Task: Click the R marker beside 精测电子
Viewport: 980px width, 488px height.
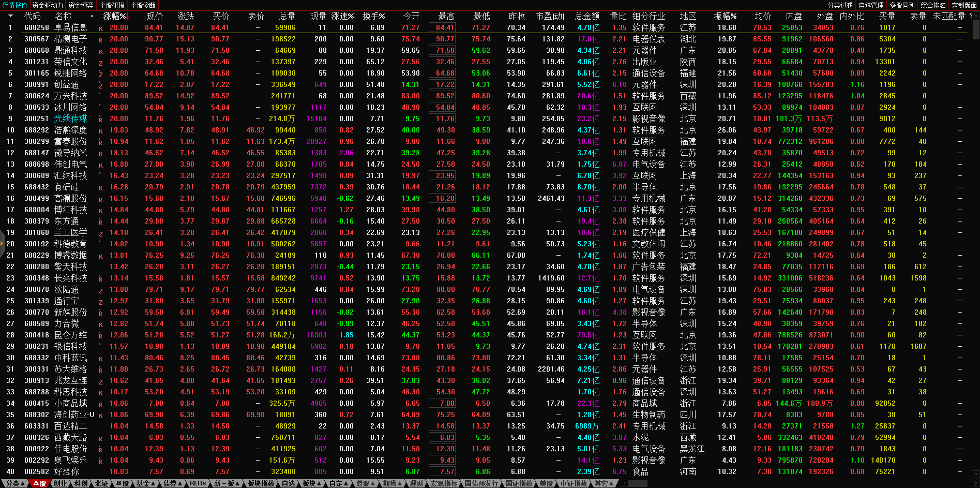Action: coord(100,40)
